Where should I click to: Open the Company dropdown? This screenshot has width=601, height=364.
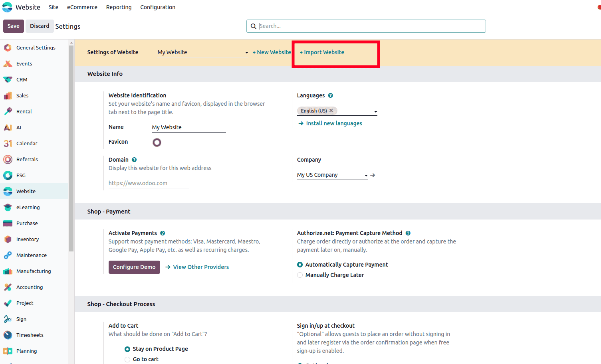click(366, 175)
